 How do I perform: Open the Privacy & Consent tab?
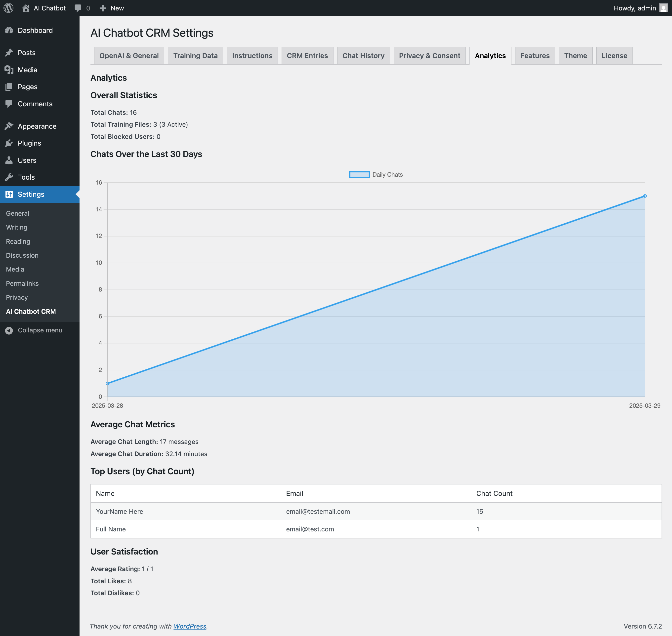[429, 56]
